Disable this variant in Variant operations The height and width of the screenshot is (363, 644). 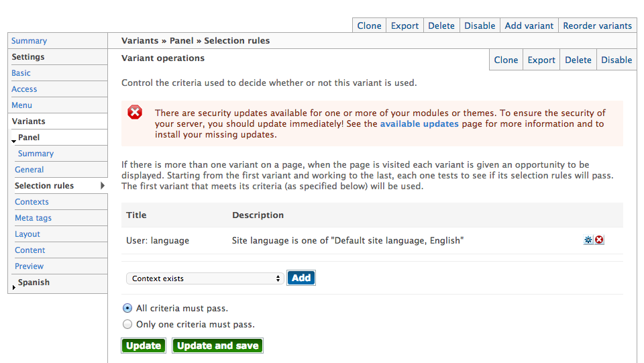[616, 60]
